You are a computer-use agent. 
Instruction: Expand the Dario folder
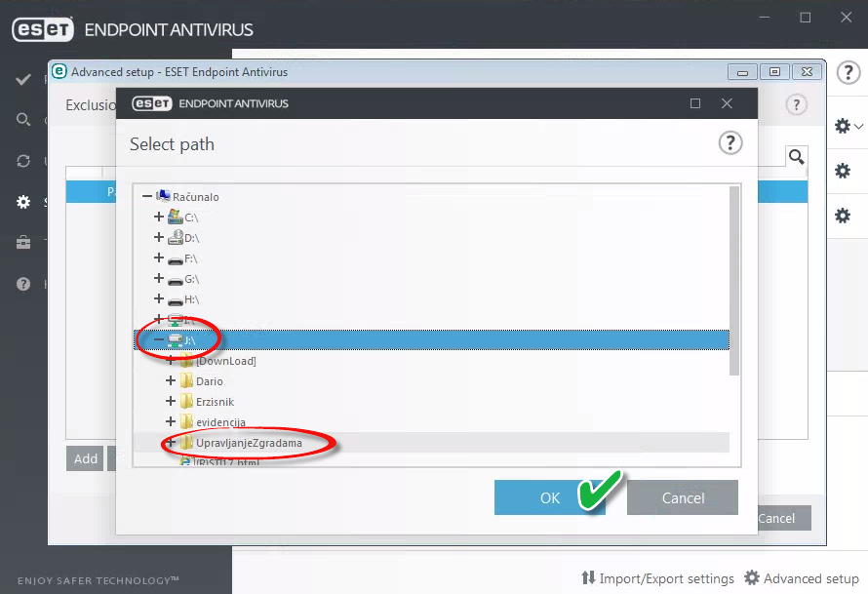click(x=171, y=380)
